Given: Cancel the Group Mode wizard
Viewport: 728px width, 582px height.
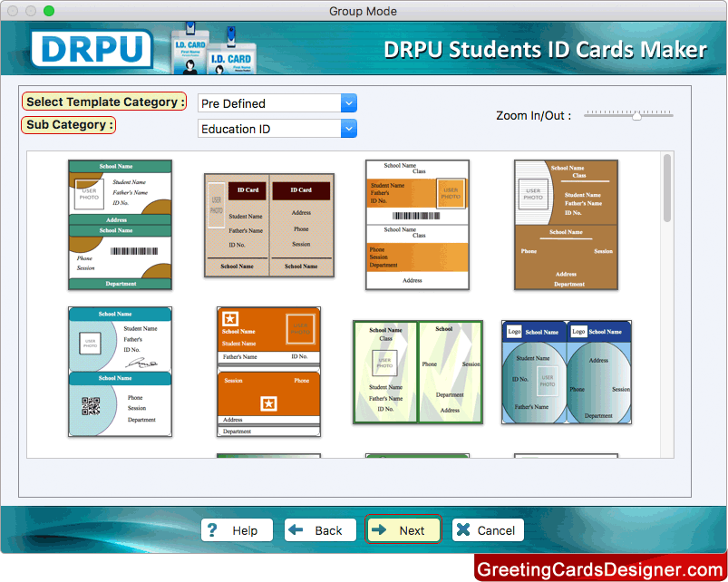Looking at the screenshot, I should pos(488,530).
